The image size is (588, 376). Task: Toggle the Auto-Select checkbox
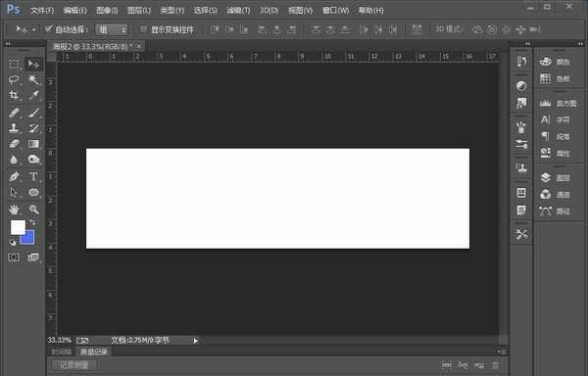(x=48, y=28)
